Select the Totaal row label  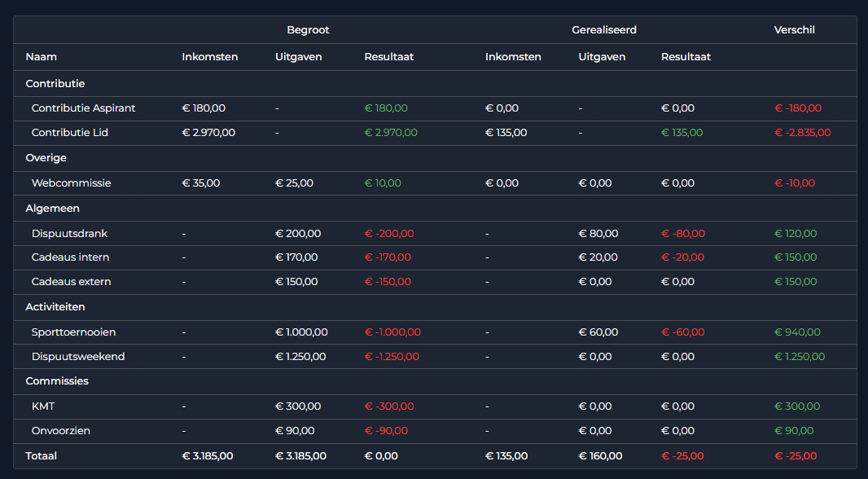tap(41, 456)
